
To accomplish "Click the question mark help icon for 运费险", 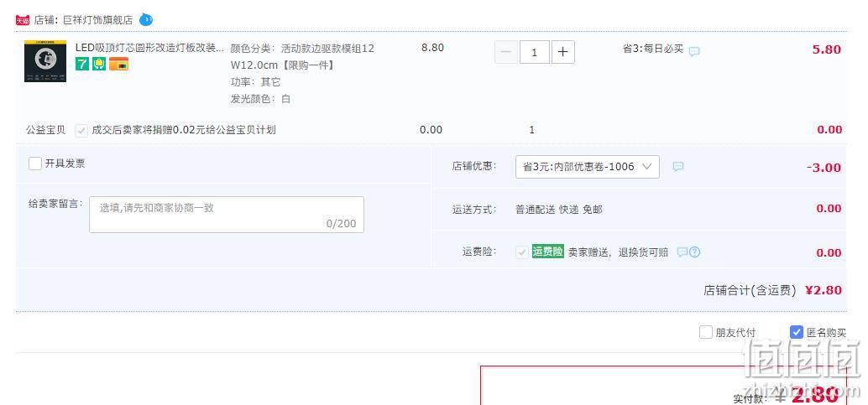I will [695, 252].
